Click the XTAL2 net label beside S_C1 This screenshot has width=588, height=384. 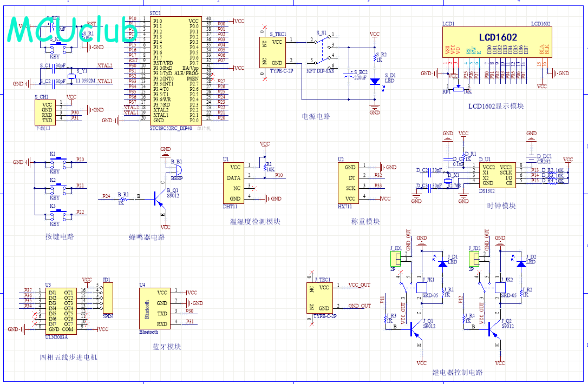pos(105,65)
